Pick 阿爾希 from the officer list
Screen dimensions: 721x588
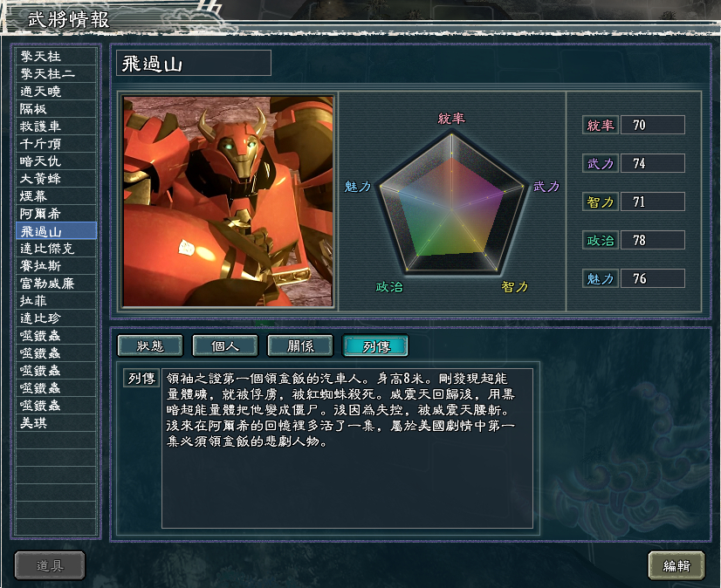[x=56, y=214]
